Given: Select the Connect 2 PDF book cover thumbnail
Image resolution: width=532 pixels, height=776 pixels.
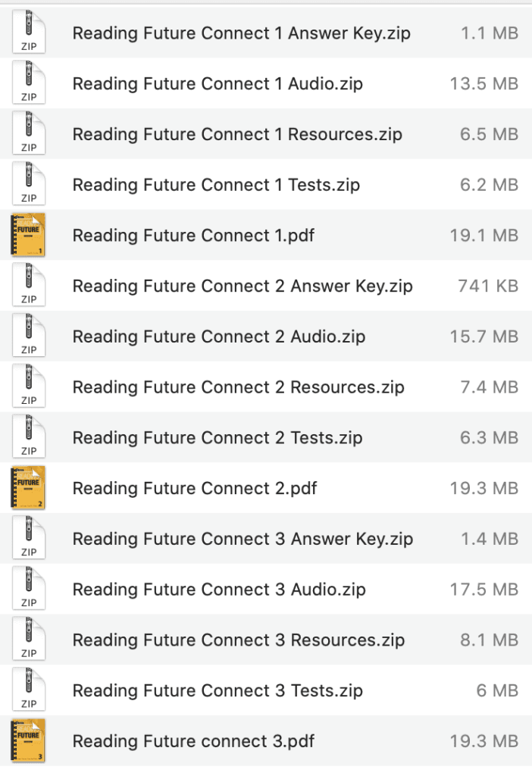Looking at the screenshot, I should pos(28,488).
